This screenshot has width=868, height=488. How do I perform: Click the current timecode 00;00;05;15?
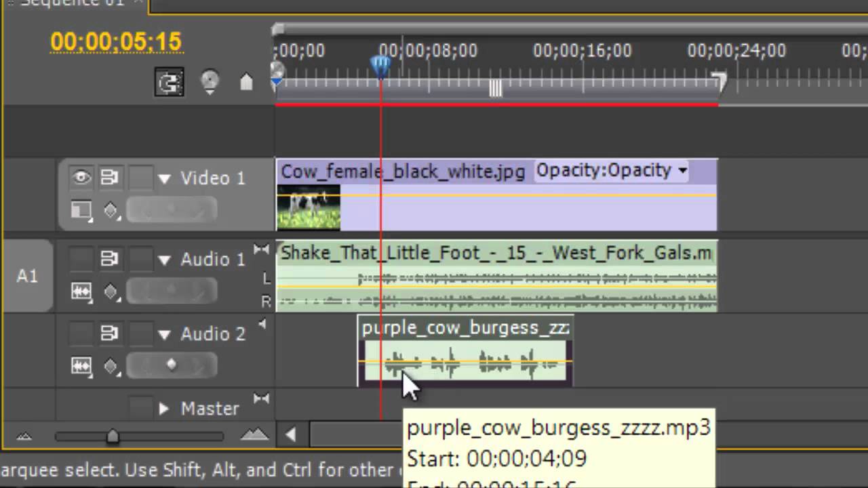click(116, 42)
